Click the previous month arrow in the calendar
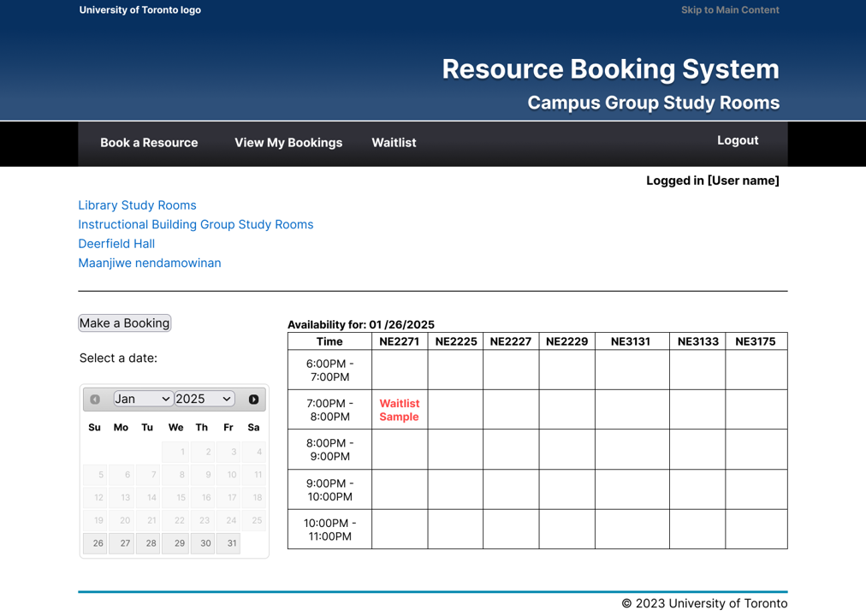Screen dimensions: 866x616 (94, 399)
